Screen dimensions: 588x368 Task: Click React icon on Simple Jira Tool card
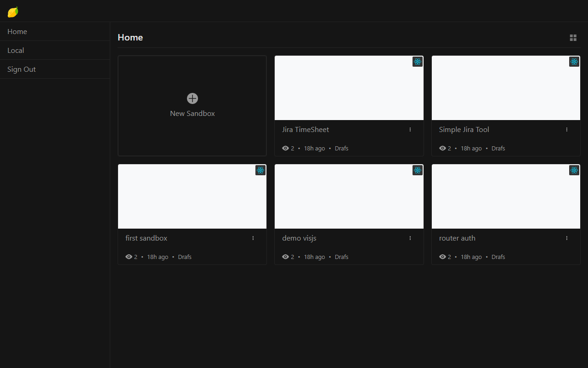click(574, 62)
